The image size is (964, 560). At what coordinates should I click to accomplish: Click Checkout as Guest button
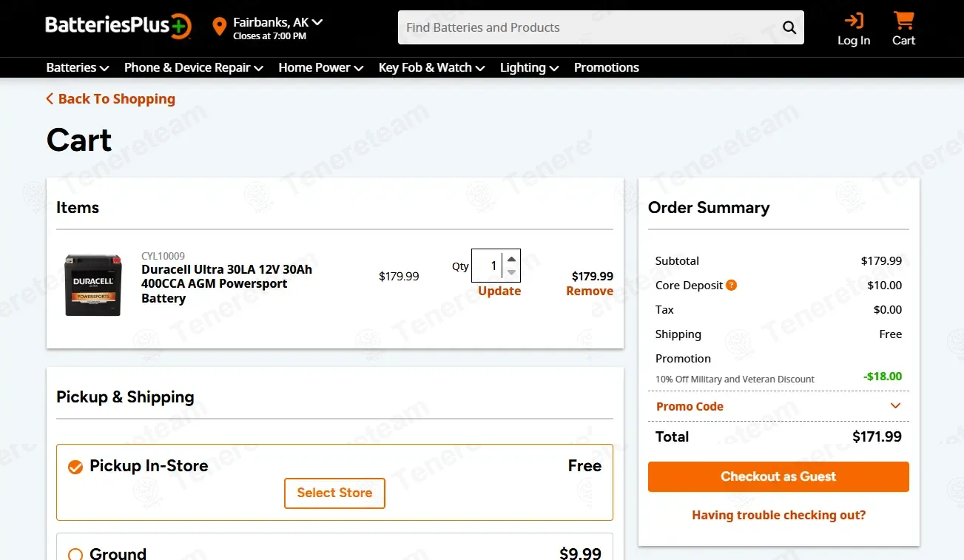pyautogui.click(x=778, y=476)
